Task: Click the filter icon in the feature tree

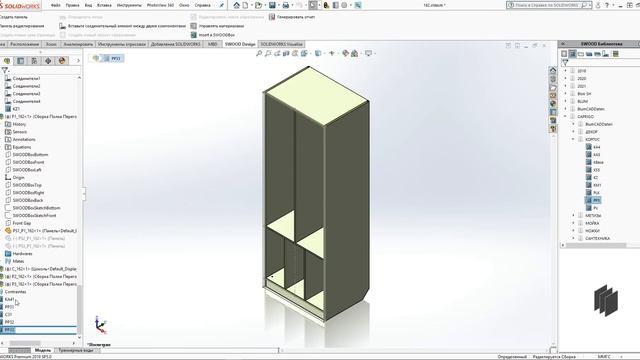Action: click(x=5, y=70)
